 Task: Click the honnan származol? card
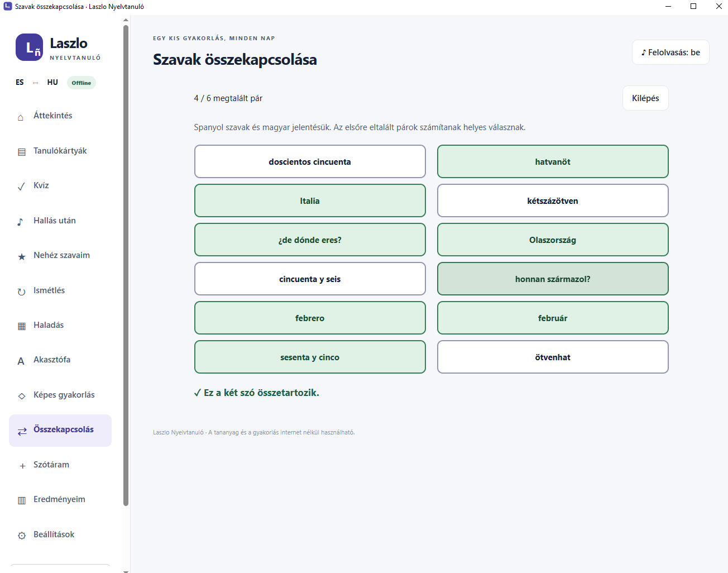(553, 279)
